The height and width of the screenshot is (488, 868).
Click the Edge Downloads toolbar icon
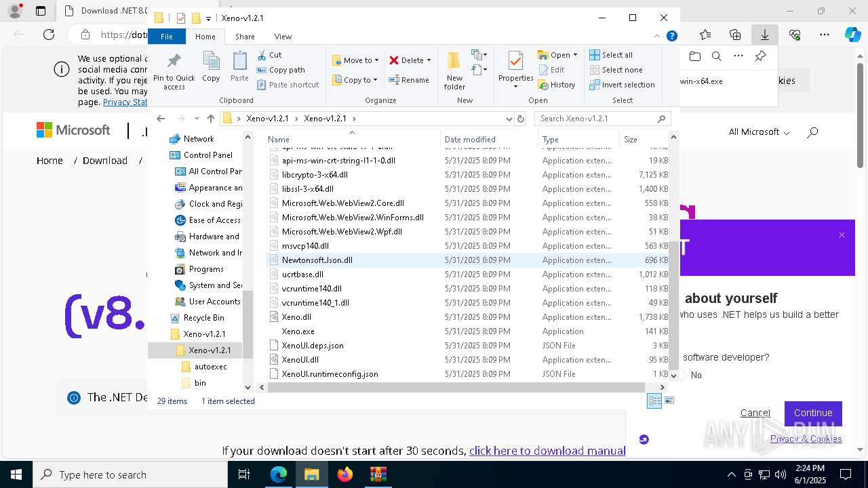(765, 35)
